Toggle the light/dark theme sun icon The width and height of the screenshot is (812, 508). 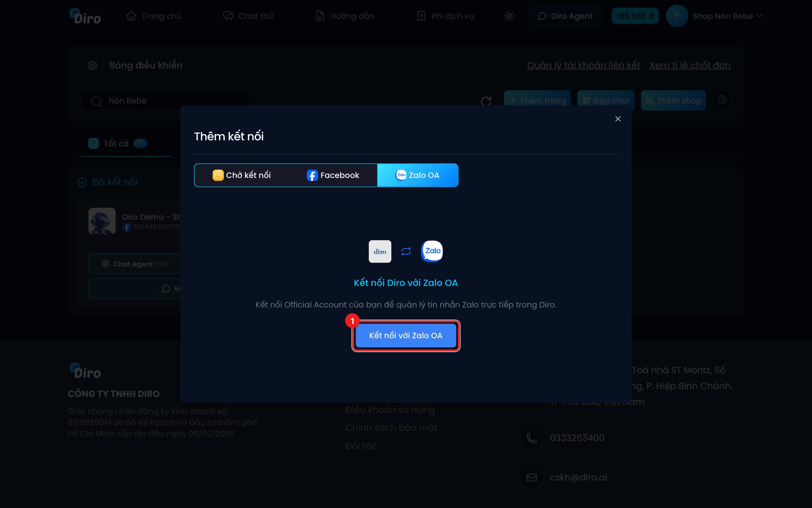click(509, 16)
